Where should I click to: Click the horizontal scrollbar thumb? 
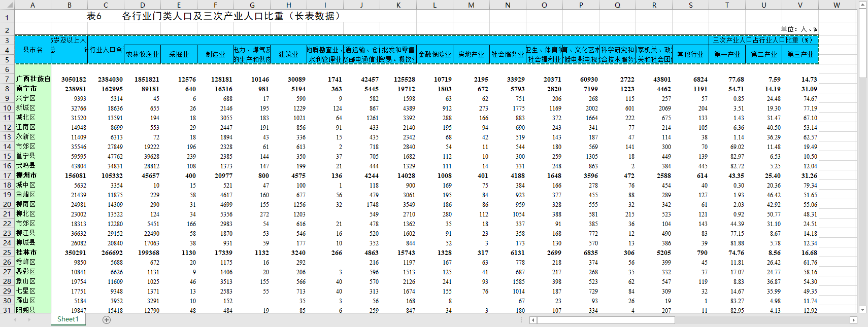click(x=606, y=320)
